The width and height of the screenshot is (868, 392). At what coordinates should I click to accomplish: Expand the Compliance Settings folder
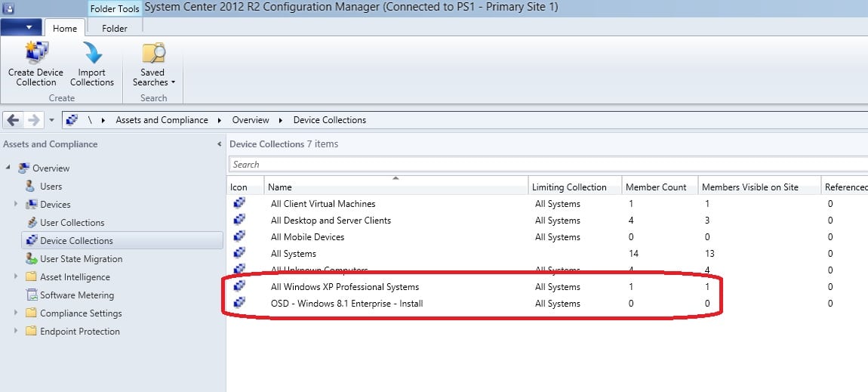pyautogui.click(x=16, y=313)
